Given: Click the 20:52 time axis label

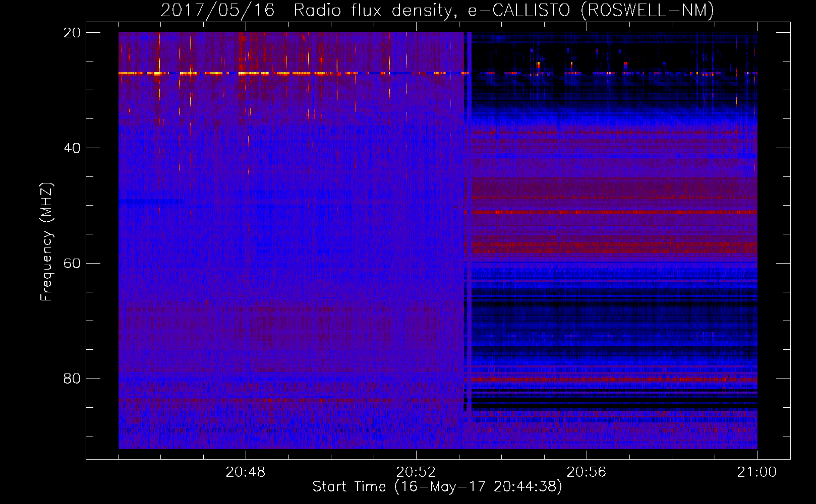Looking at the screenshot, I should click(416, 472).
